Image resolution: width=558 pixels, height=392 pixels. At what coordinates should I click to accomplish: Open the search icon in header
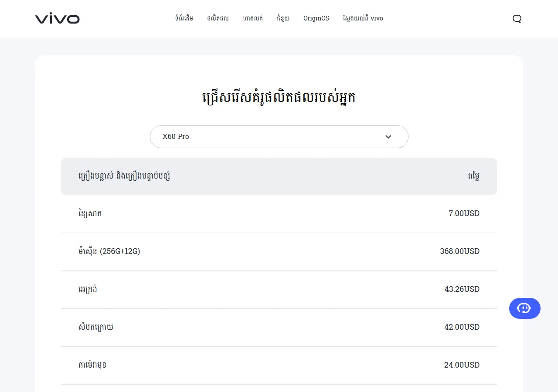coord(517,19)
